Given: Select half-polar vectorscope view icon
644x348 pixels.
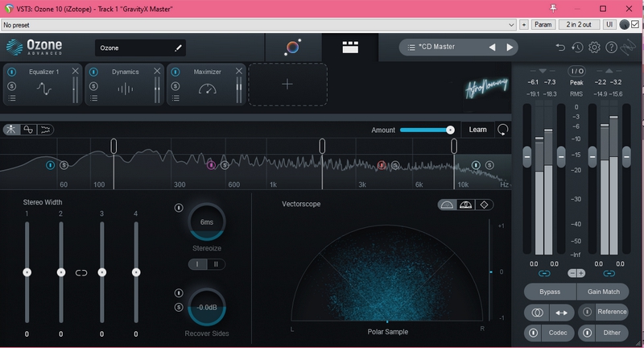Looking at the screenshot, I should [447, 205].
